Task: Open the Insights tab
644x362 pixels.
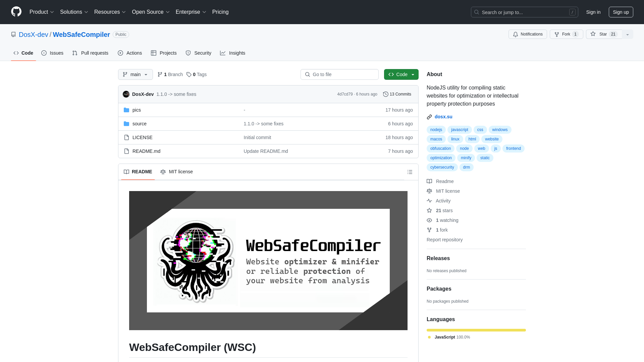Action: pyautogui.click(x=233, y=53)
